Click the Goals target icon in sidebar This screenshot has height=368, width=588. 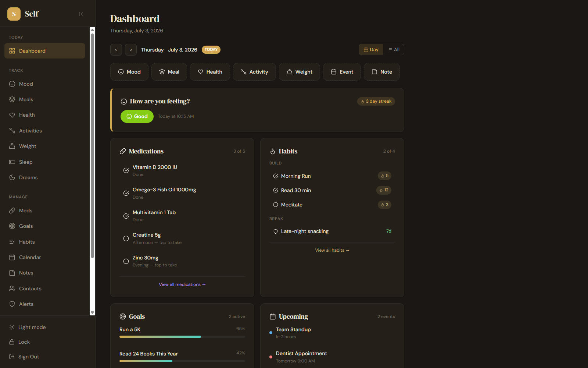[x=12, y=226]
